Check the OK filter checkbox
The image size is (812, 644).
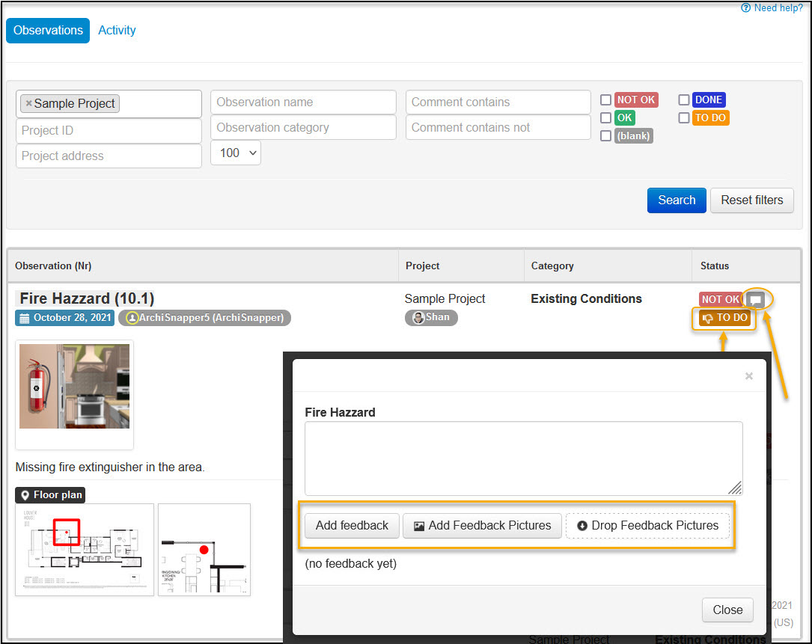605,117
